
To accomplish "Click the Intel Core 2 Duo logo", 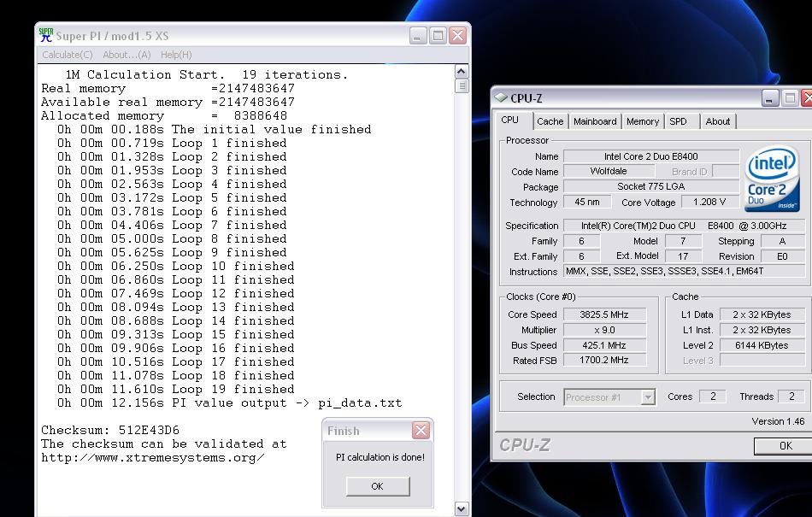I will [772, 179].
